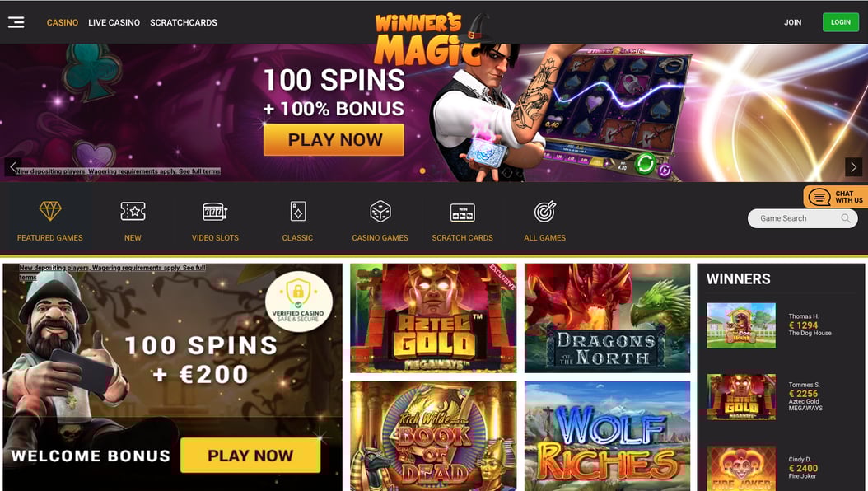Show next banner slide arrow

[854, 166]
